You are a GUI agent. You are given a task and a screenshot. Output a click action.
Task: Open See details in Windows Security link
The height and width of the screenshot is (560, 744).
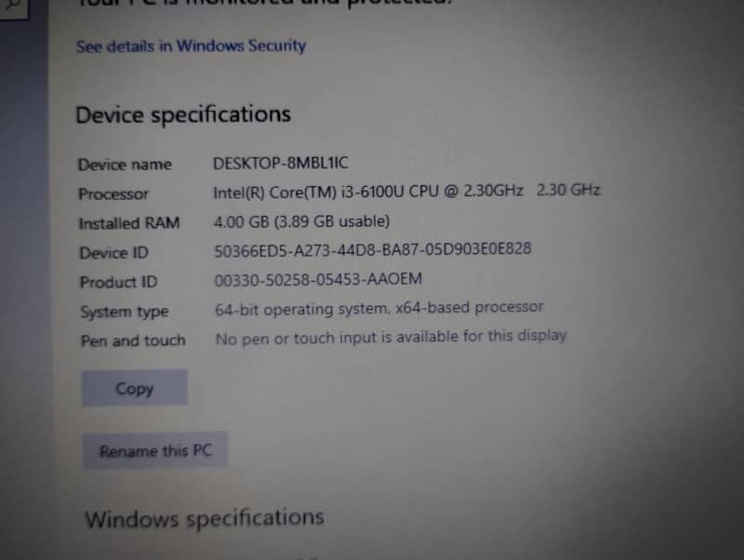[191, 46]
